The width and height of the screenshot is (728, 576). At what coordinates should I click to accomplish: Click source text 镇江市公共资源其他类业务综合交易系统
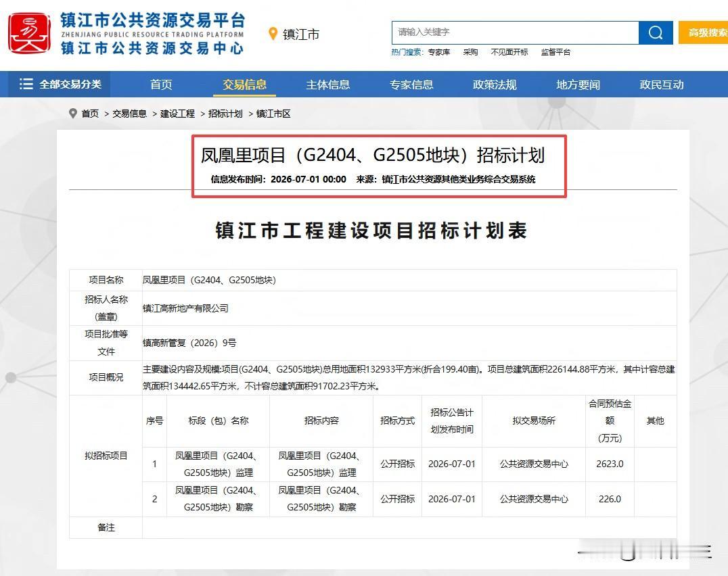point(458,179)
